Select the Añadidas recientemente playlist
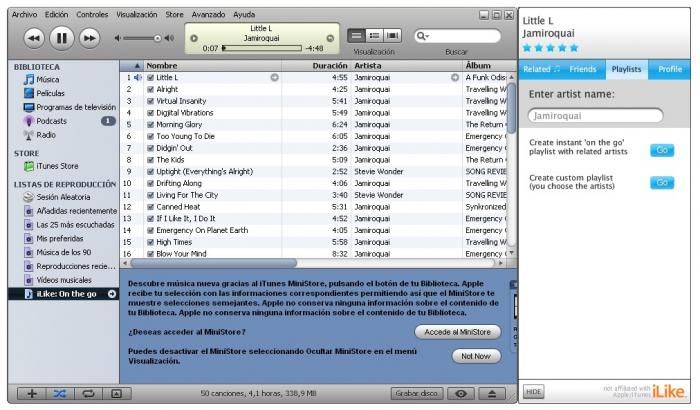 76,211
